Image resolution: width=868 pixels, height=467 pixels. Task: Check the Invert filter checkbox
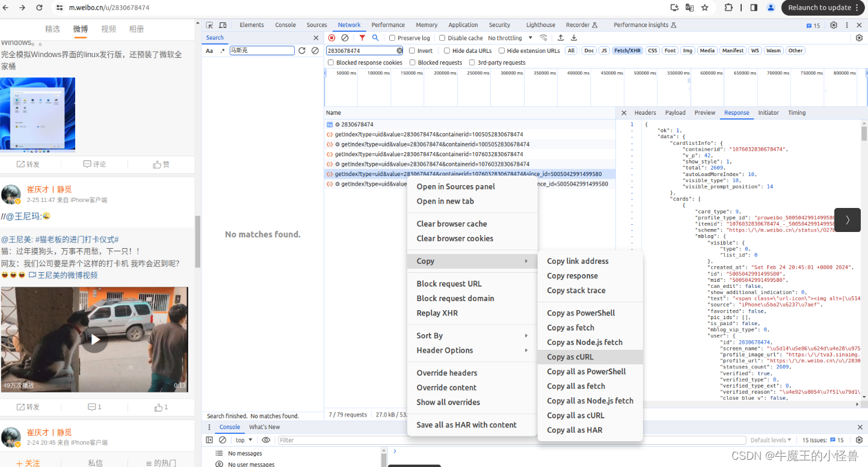412,50
